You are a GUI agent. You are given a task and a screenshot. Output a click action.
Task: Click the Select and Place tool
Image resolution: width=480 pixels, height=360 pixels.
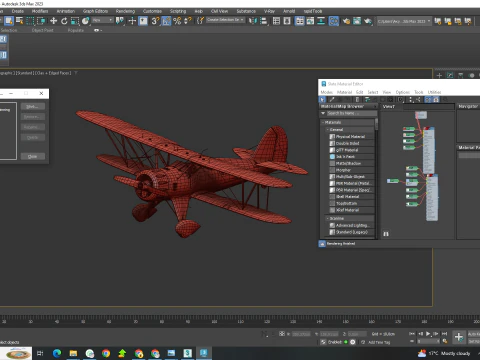click(86, 21)
